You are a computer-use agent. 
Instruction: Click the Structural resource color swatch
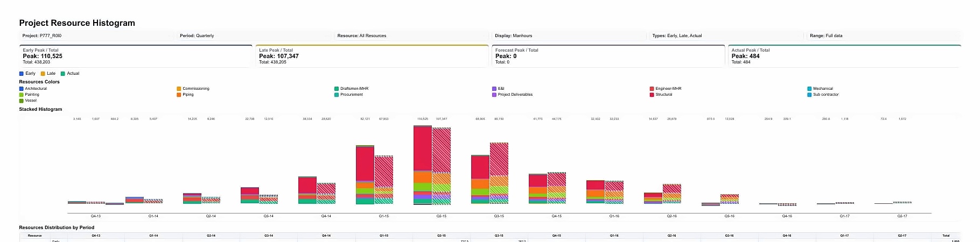click(652, 95)
